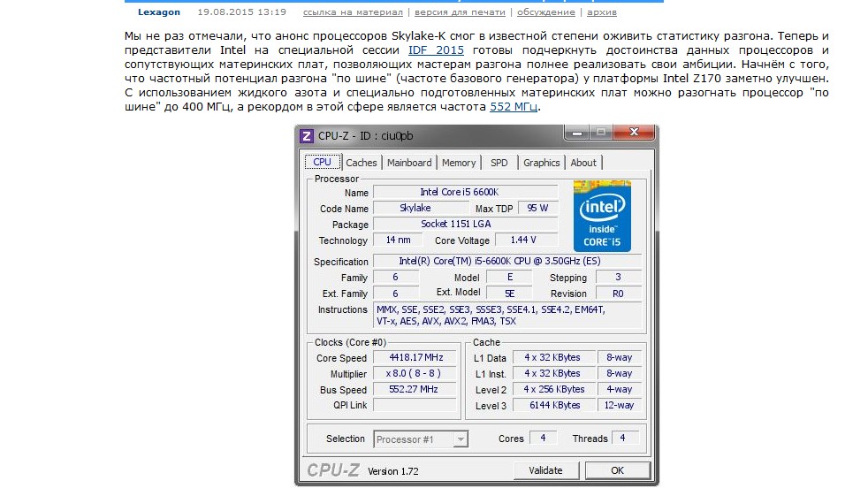
Task: Follow the 552 МГц record link
Action: point(514,107)
